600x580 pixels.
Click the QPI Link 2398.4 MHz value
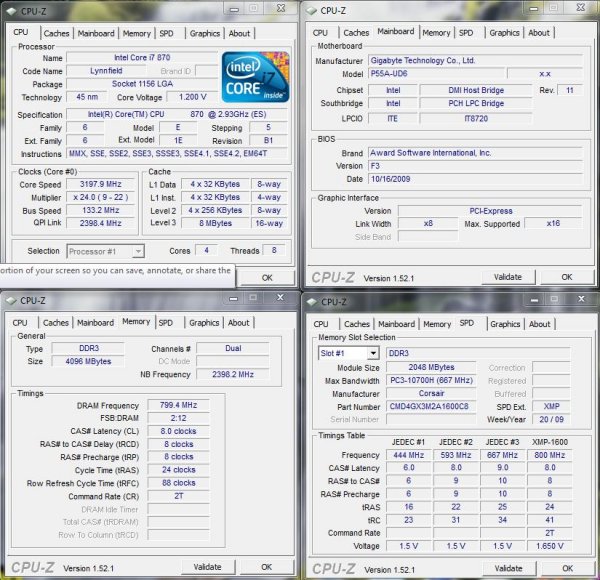[x=101, y=223]
